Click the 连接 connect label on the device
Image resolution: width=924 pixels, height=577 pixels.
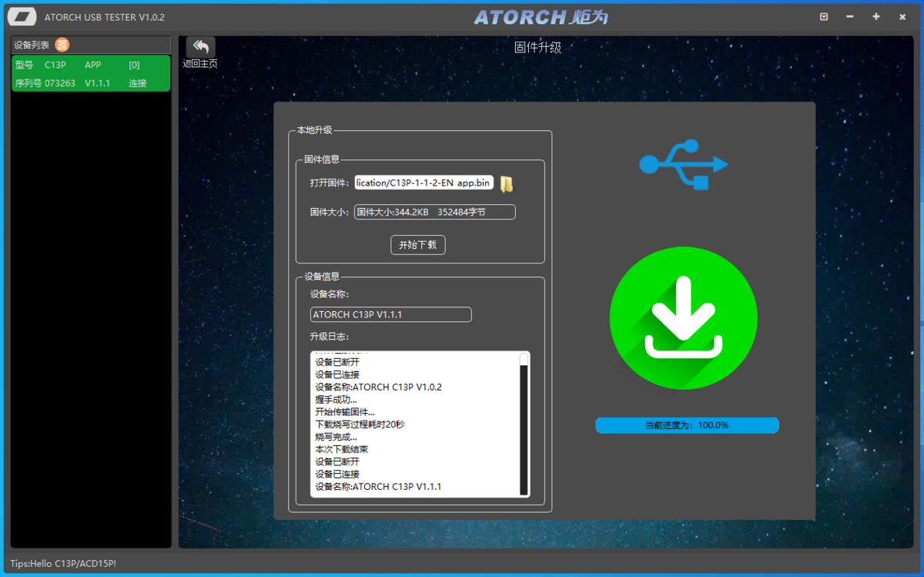[x=136, y=83]
